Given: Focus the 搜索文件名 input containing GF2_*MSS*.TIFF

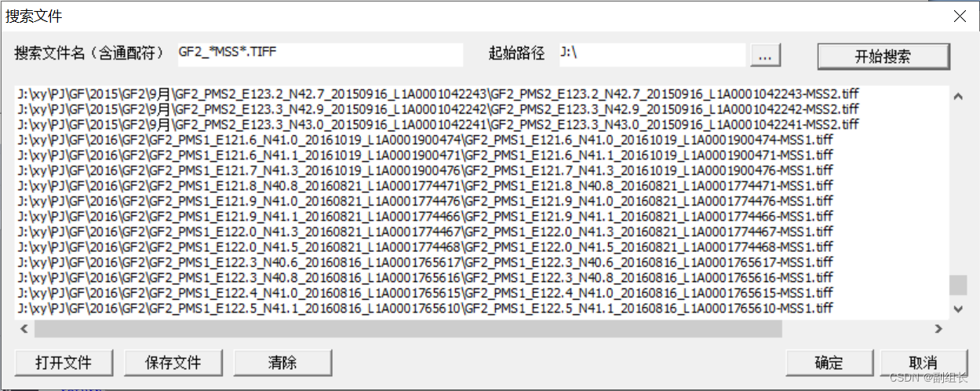Looking at the screenshot, I should 319,54.
